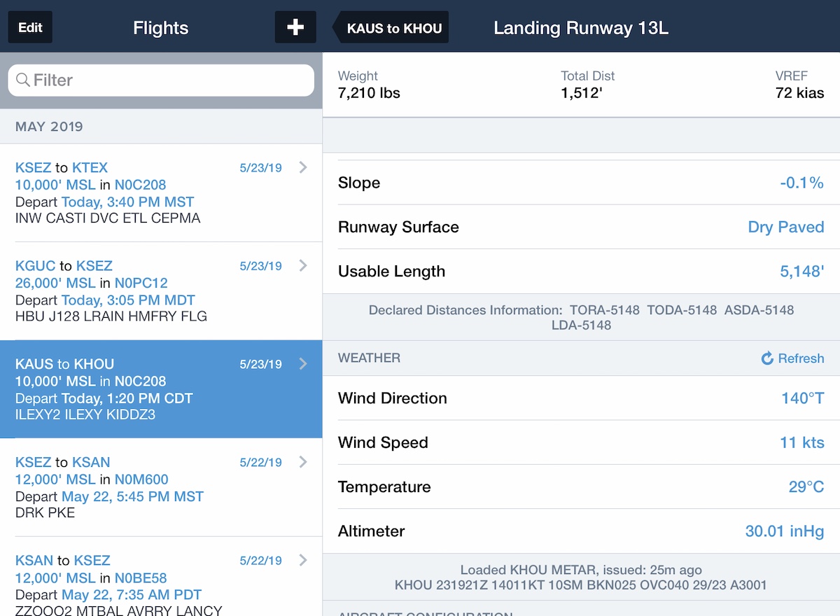Add a new flight with plus button
The image size is (840, 616).
coord(295,27)
